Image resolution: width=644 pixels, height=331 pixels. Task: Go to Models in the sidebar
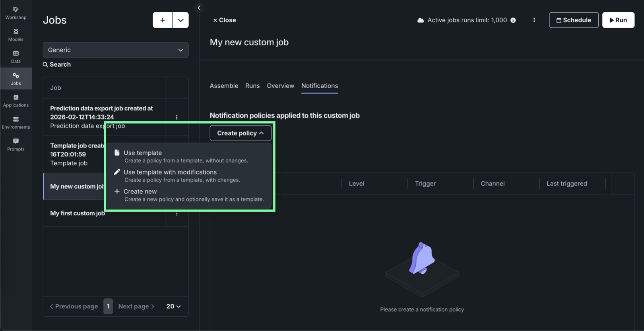[16, 35]
